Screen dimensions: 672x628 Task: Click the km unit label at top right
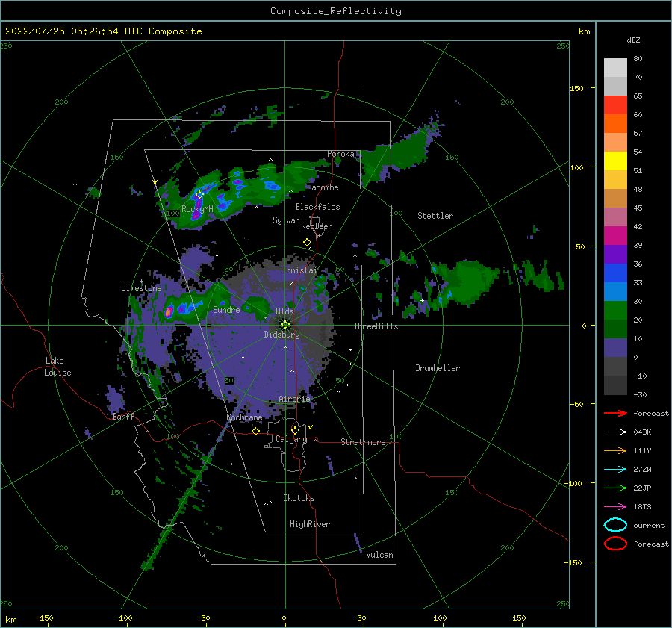click(584, 31)
